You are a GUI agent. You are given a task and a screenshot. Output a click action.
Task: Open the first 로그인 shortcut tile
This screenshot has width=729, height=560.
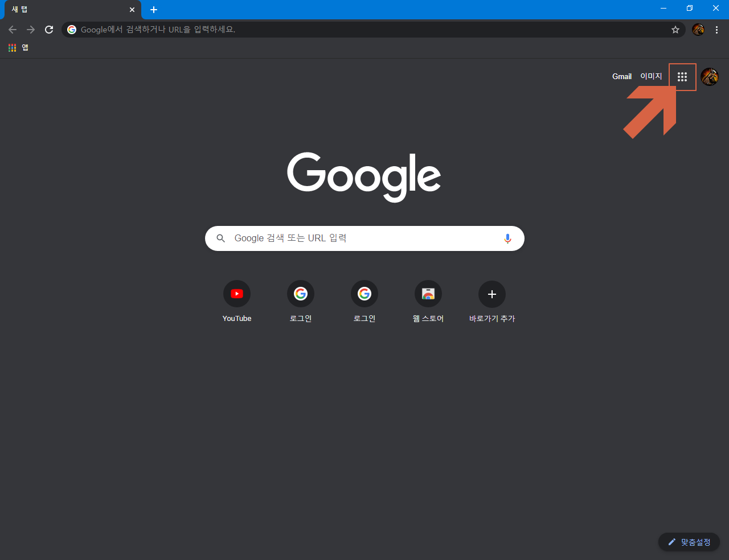301,302
